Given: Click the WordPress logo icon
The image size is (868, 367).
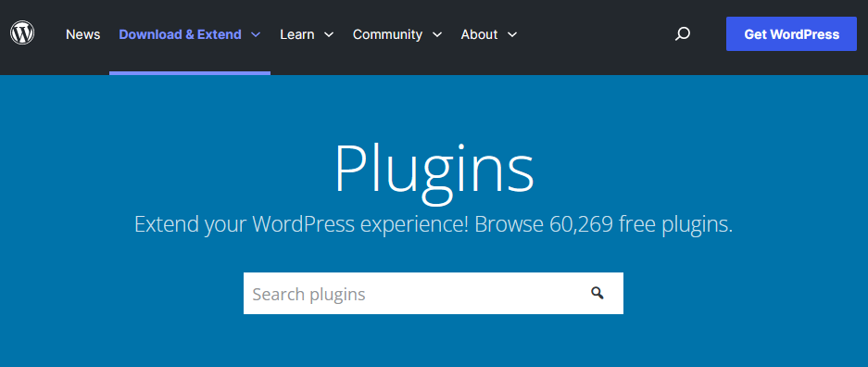Looking at the screenshot, I should coord(22,33).
